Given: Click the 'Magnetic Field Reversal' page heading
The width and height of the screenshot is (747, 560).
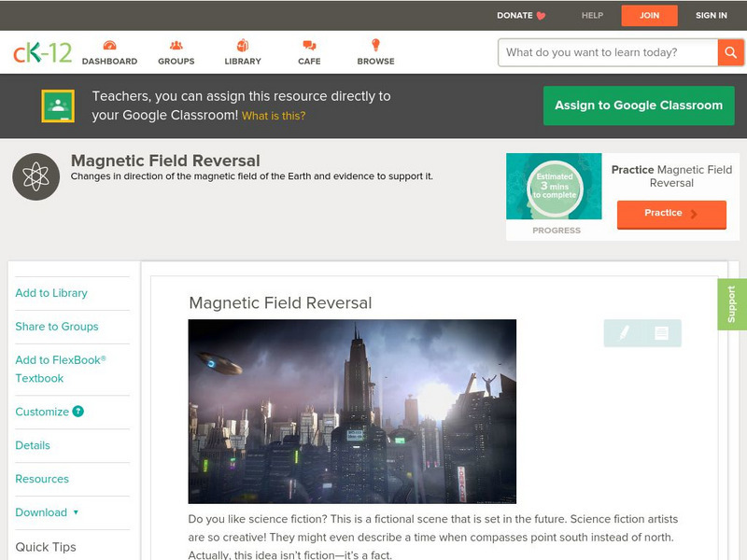Looking at the screenshot, I should [165, 161].
